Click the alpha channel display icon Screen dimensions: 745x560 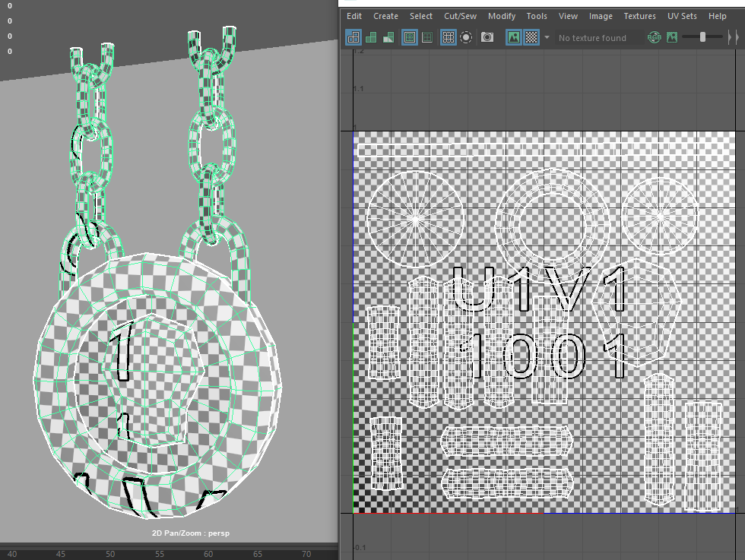pyautogui.click(x=672, y=36)
